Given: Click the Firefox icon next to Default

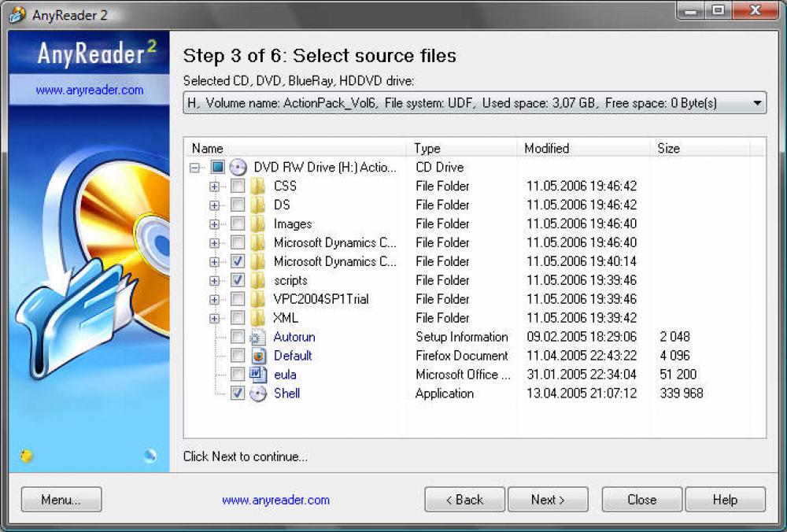Looking at the screenshot, I should (x=258, y=356).
